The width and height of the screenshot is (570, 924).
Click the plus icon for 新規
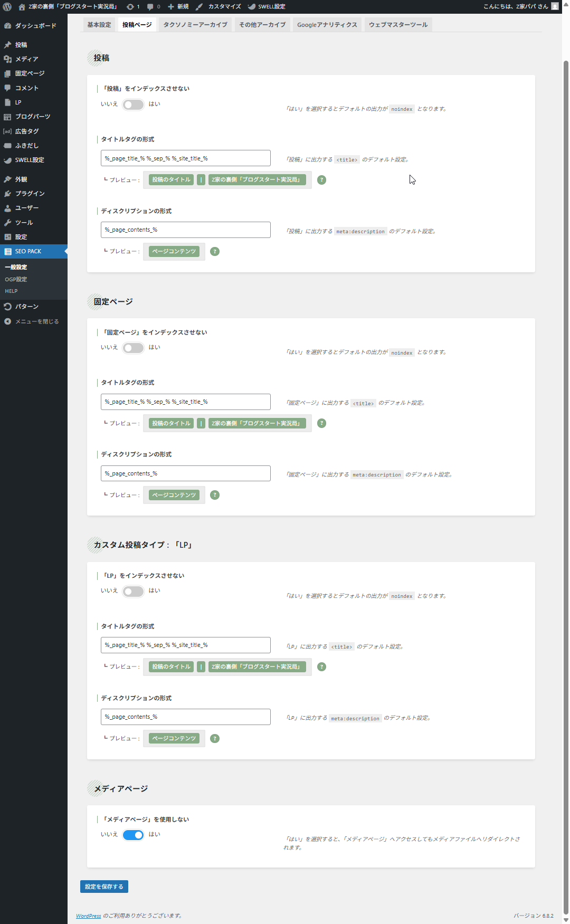[x=171, y=7]
